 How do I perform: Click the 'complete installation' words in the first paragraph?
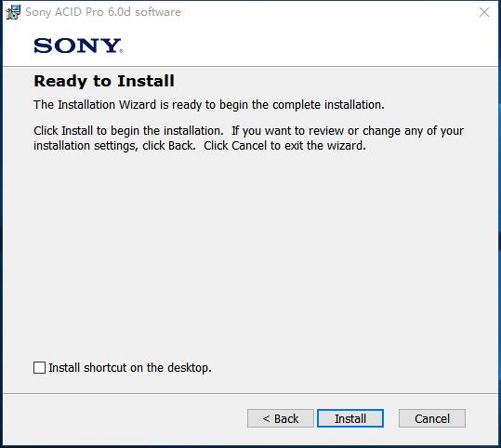click(x=328, y=105)
